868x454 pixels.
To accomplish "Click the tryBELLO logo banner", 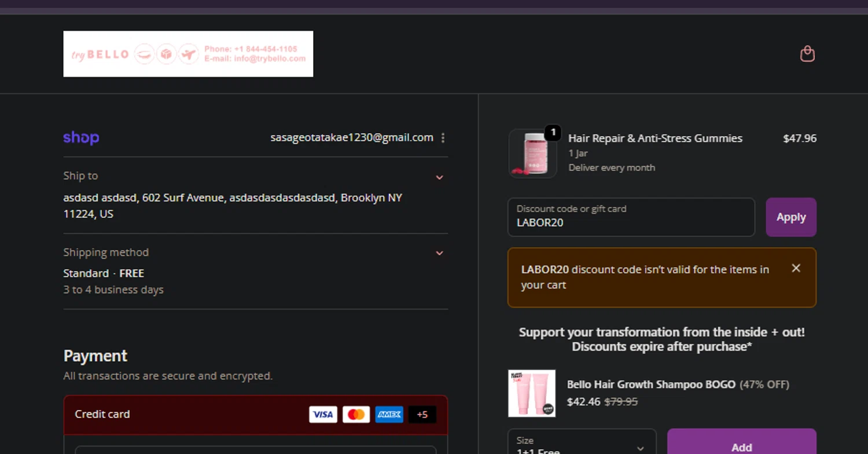I will tap(188, 54).
